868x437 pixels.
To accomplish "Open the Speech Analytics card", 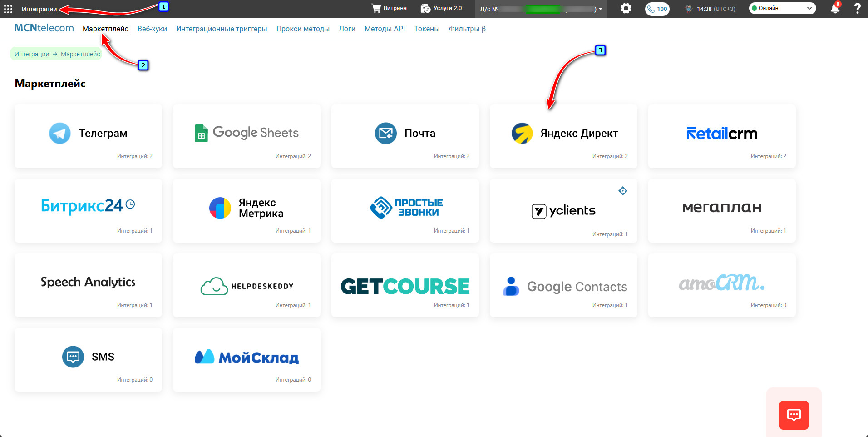I will coord(88,285).
